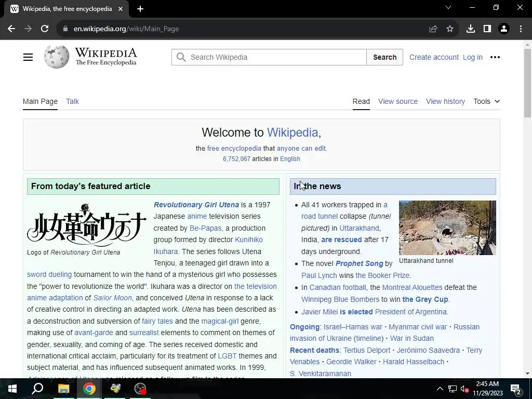Viewport: 532px width, 399px height.
Task: Click the Revolutionary Girl Utena logo image
Action: [x=87, y=224]
